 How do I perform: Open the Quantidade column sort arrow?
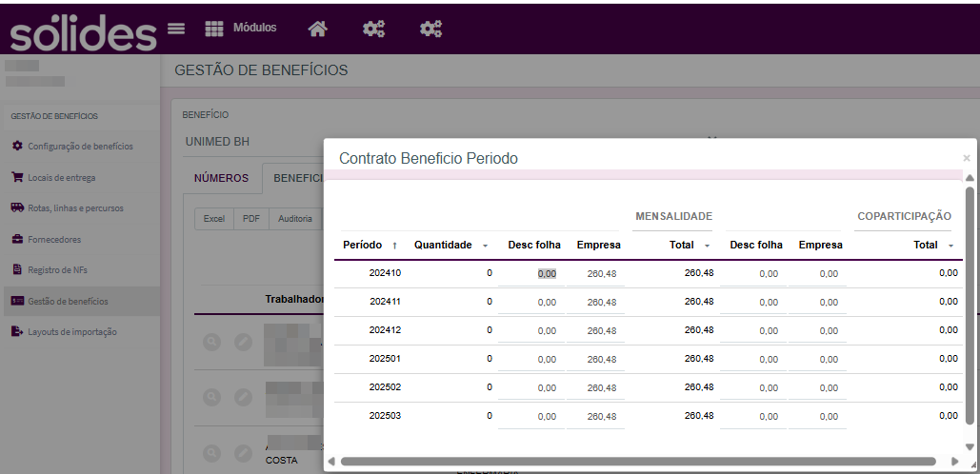485,247
